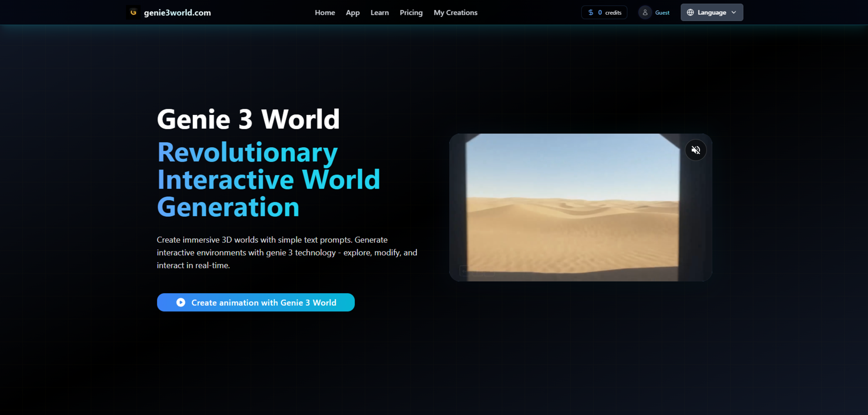Click the Genie 3 World headline
The width and height of the screenshot is (868, 415).
(248, 119)
